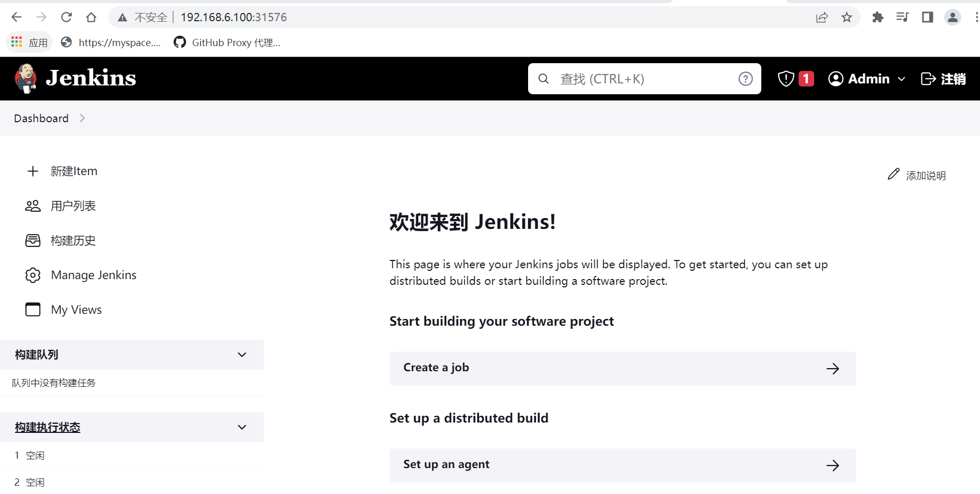Collapse the 构建执行状态 panel chevron
Screen dimensions: 980x494
click(242, 427)
